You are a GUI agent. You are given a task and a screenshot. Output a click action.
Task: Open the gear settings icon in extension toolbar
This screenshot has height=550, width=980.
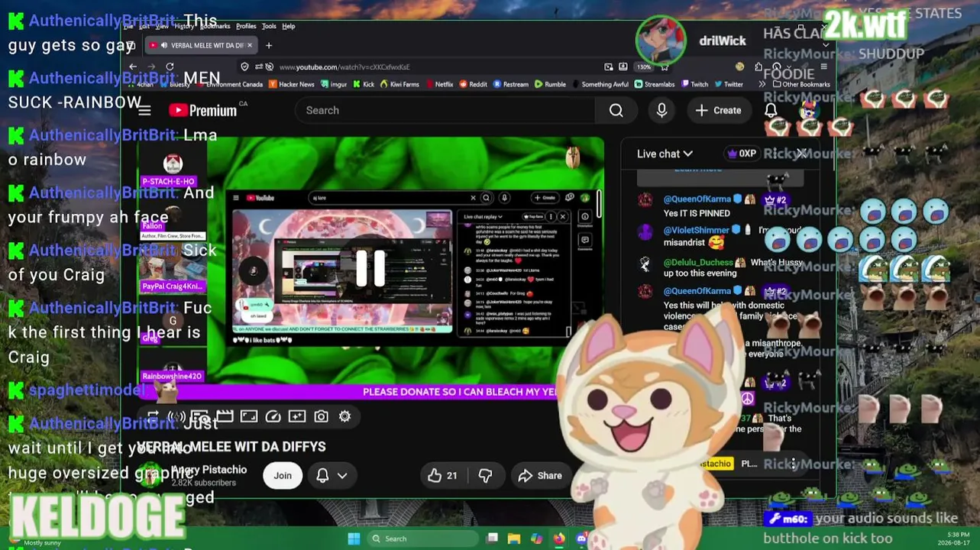click(344, 416)
